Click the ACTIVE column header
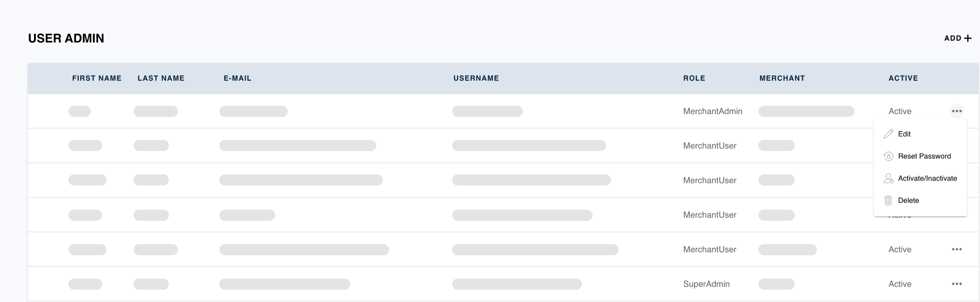The width and height of the screenshot is (980, 302). click(903, 78)
